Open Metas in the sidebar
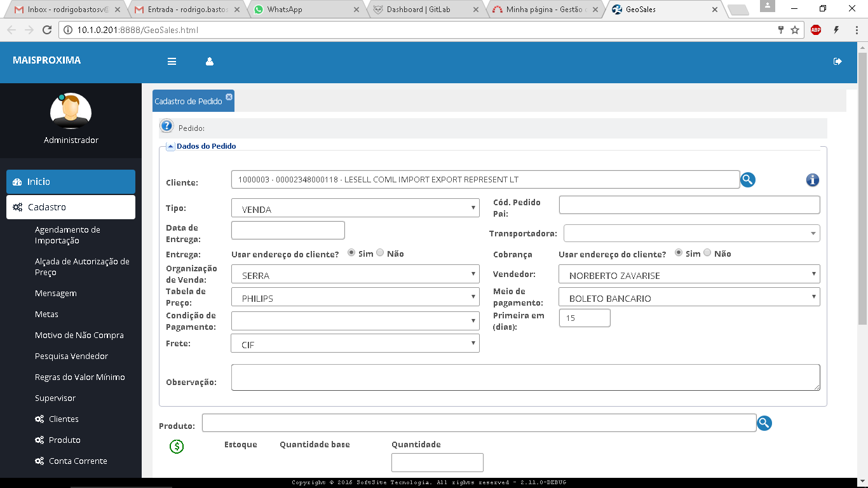The width and height of the screenshot is (868, 488). coord(46,315)
